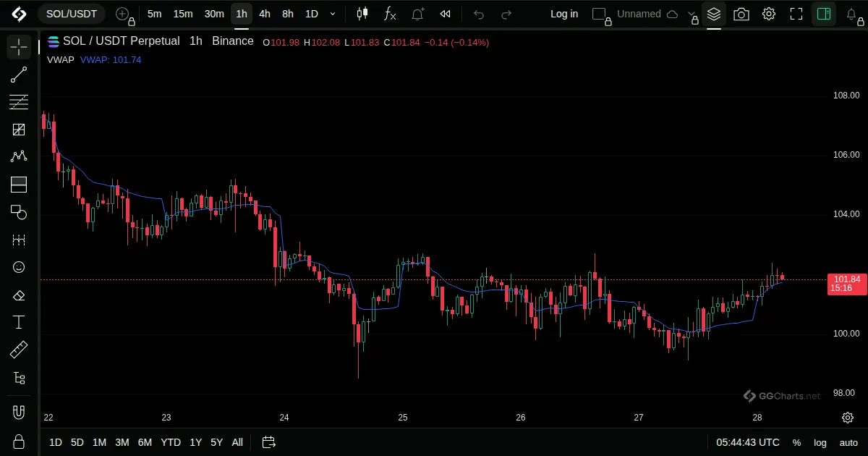Take a chart snapshot with camera icon

(741, 14)
